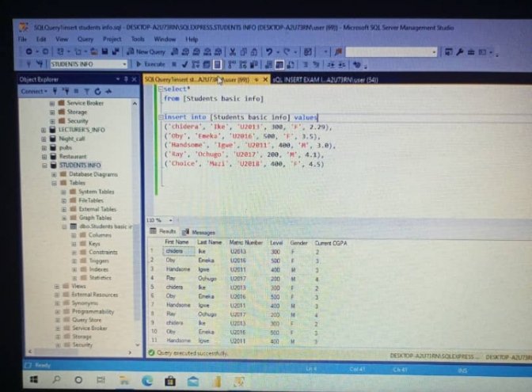The width and height of the screenshot is (532, 392).
Task: Click the Display Estimated Execution Plan icon
Action: [196, 64]
